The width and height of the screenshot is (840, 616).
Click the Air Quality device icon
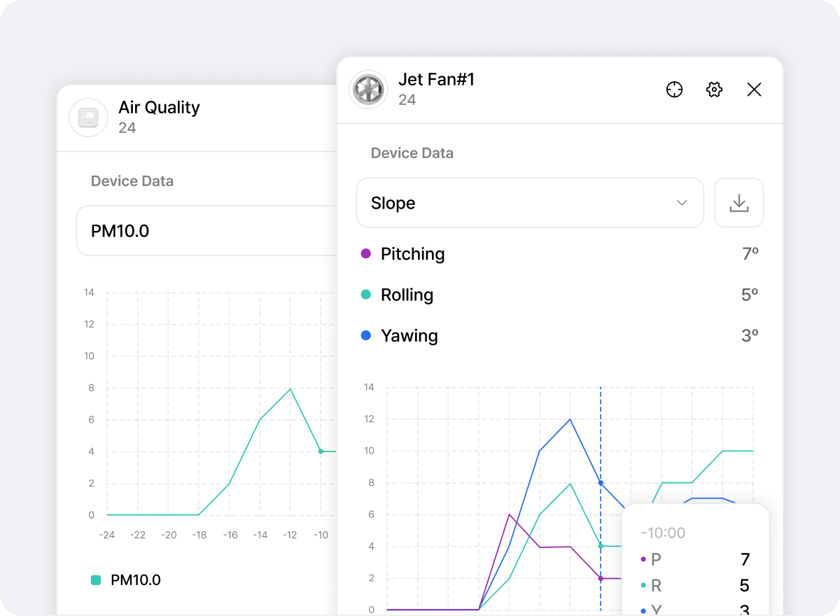click(88, 118)
